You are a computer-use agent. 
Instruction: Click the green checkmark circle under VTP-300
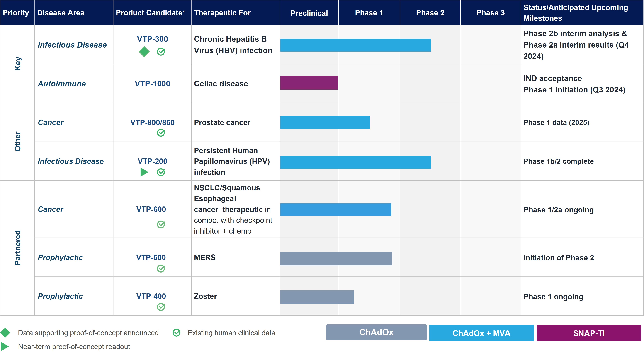click(x=161, y=52)
